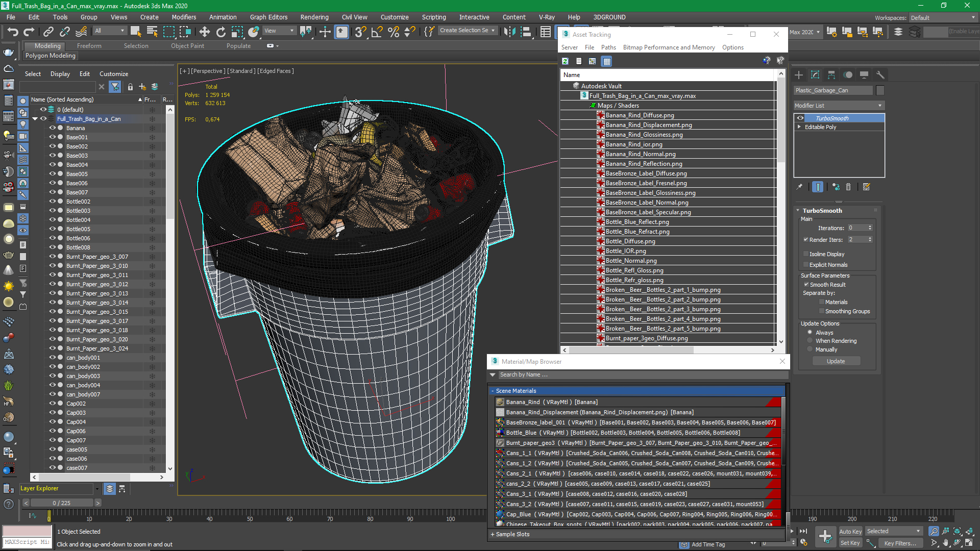The image size is (980, 551).
Task: Expand the Sample Slots group
Action: tap(493, 534)
